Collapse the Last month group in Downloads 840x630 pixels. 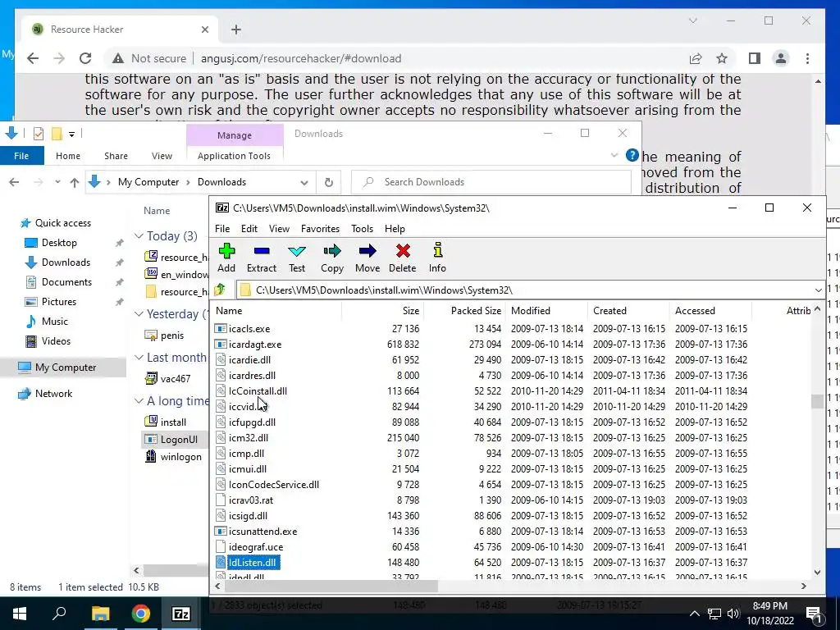139,358
